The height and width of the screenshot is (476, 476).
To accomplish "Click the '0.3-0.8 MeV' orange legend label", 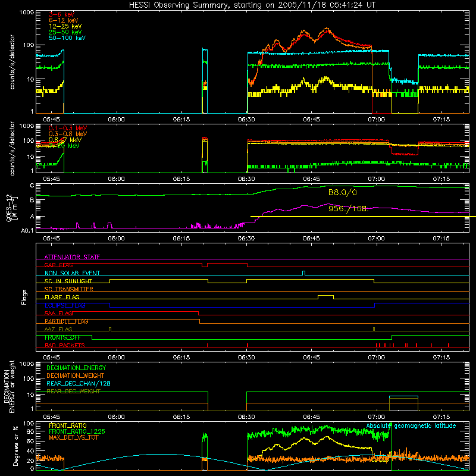I will (x=68, y=134).
